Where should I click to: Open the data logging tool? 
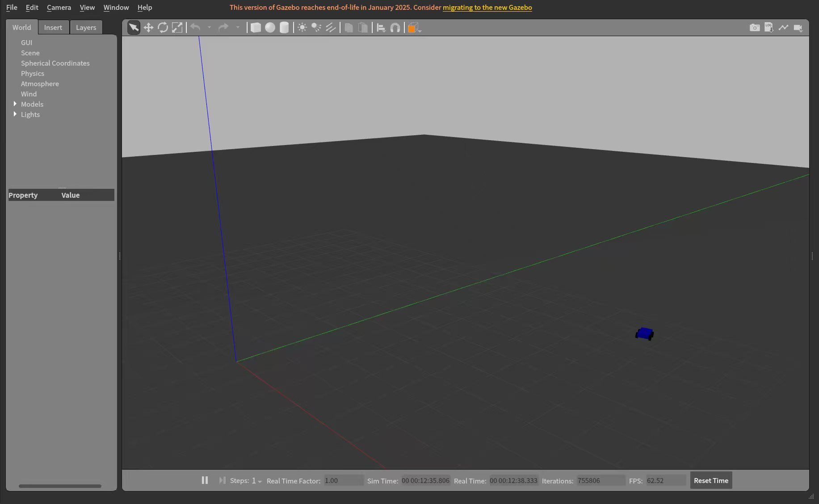pyautogui.click(x=769, y=28)
